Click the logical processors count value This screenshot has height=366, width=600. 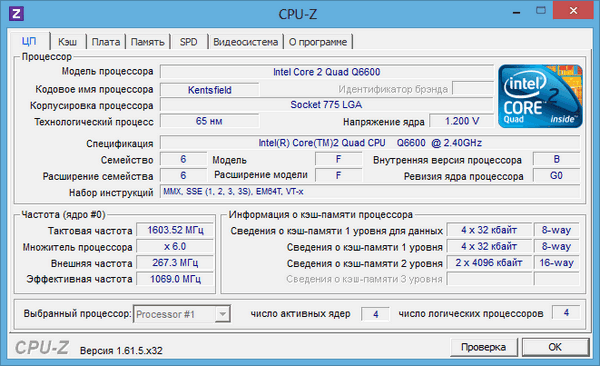coord(566,313)
